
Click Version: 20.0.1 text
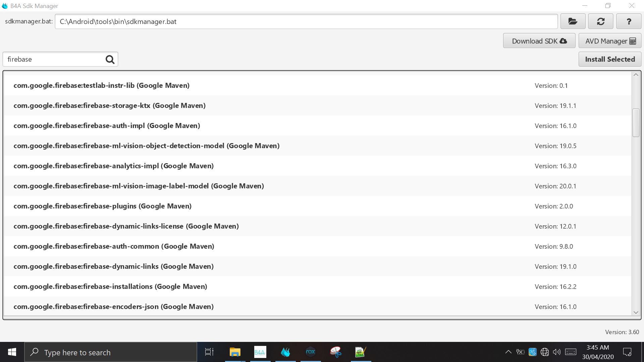pos(555,186)
